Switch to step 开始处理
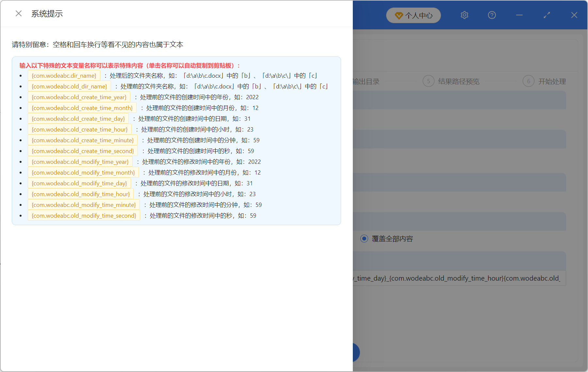Image resolution: width=588 pixels, height=372 pixels. [x=552, y=81]
